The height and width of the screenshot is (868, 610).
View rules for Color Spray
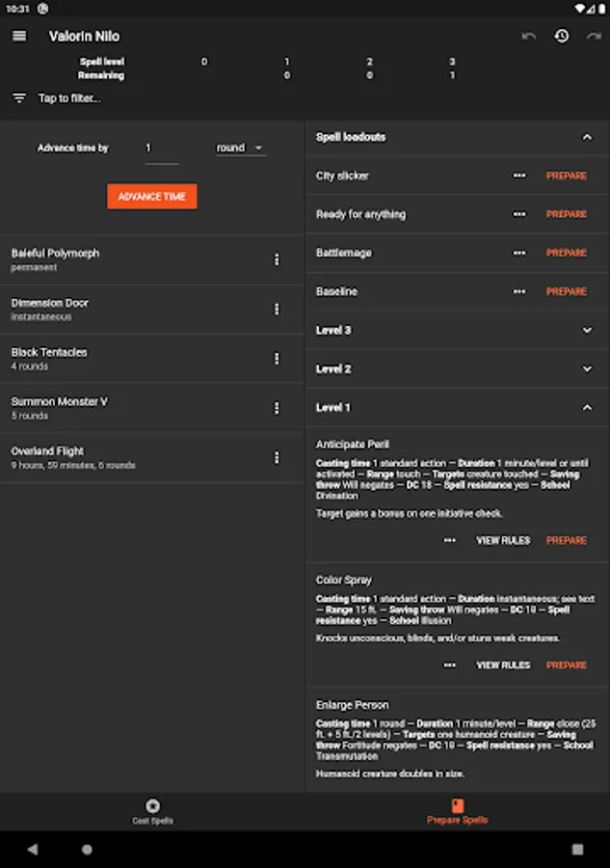tap(503, 665)
